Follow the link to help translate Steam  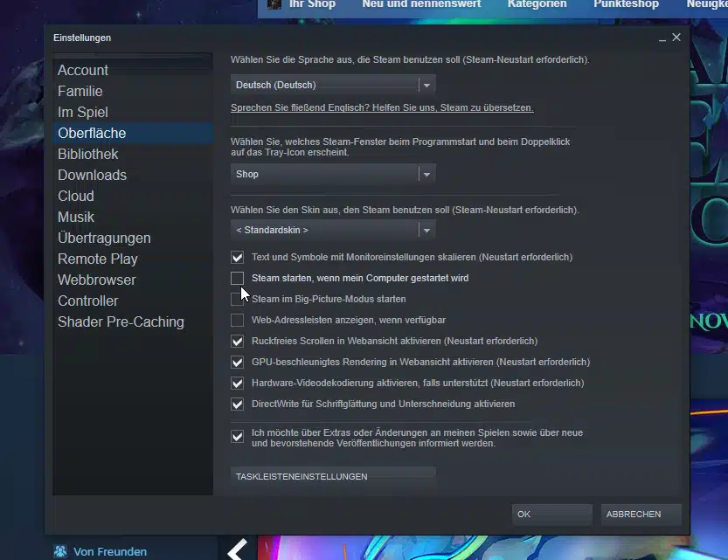click(382, 107)
